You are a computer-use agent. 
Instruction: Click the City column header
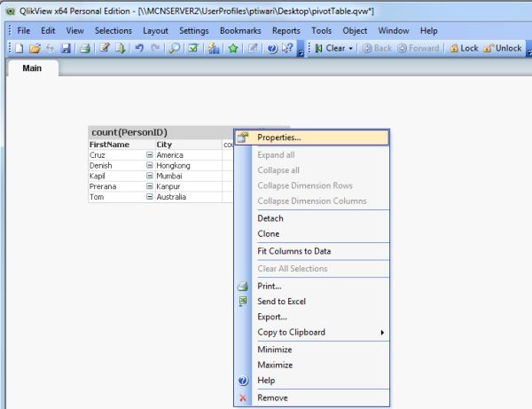[x=189, y=145]
